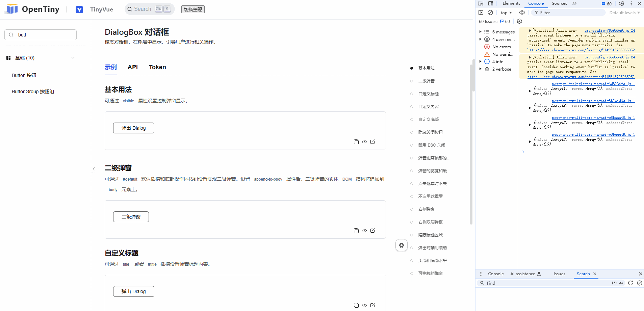Screen dimensions: 644x311
Task: Open DevTools three-dot customize menu
Action: 631,3
